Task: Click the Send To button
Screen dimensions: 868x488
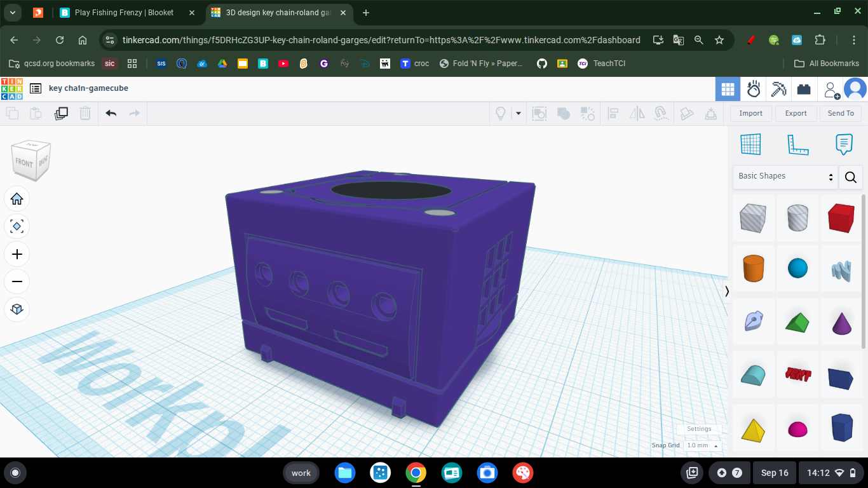Action: (x=841, y=113)
